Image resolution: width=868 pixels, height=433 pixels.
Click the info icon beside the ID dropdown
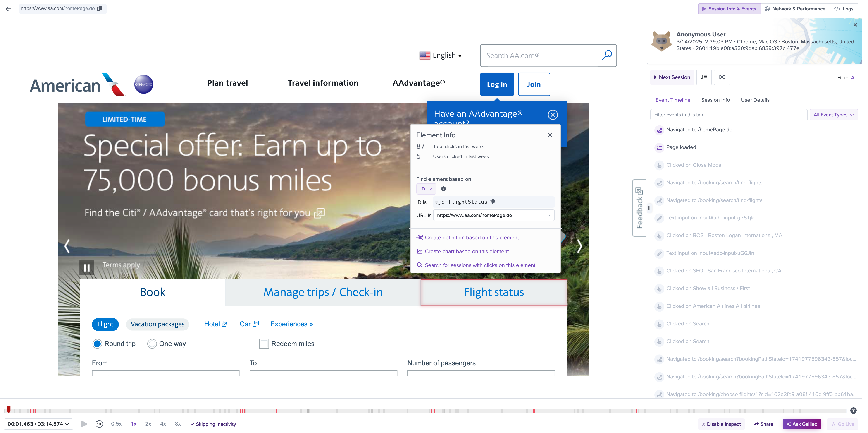click(x=444, y=189)
